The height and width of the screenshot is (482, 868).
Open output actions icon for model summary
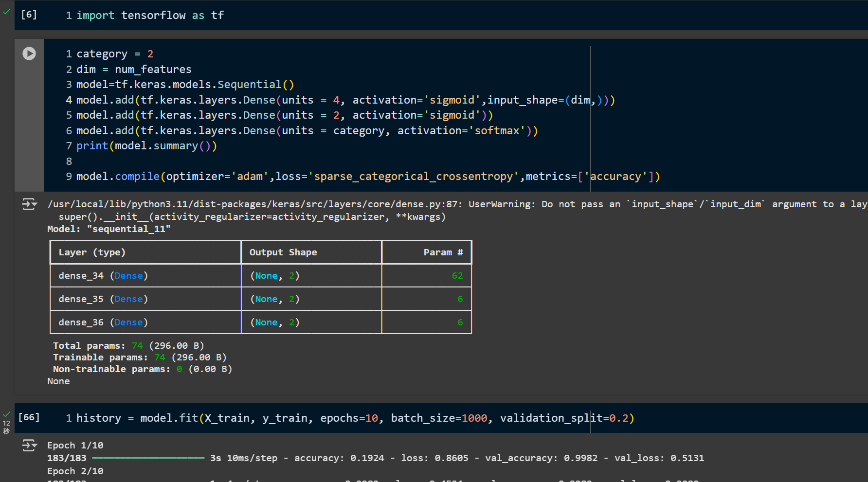pos(29,204)
